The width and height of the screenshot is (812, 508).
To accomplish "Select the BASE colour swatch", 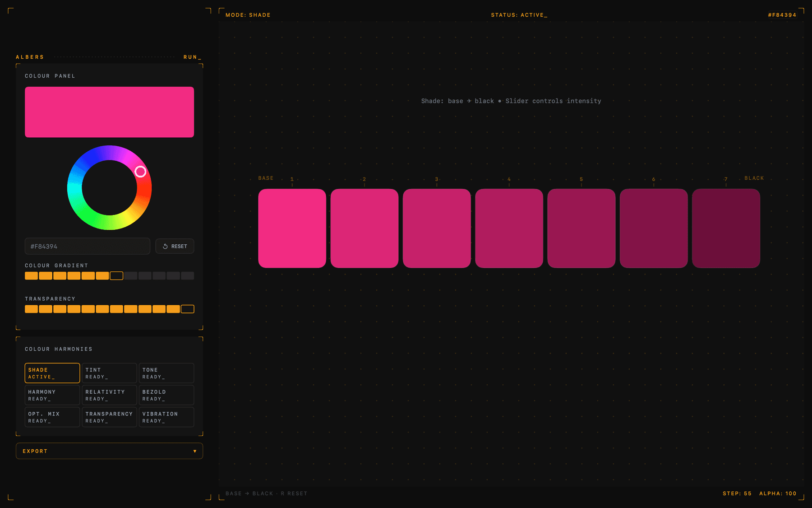I will 292,228.
